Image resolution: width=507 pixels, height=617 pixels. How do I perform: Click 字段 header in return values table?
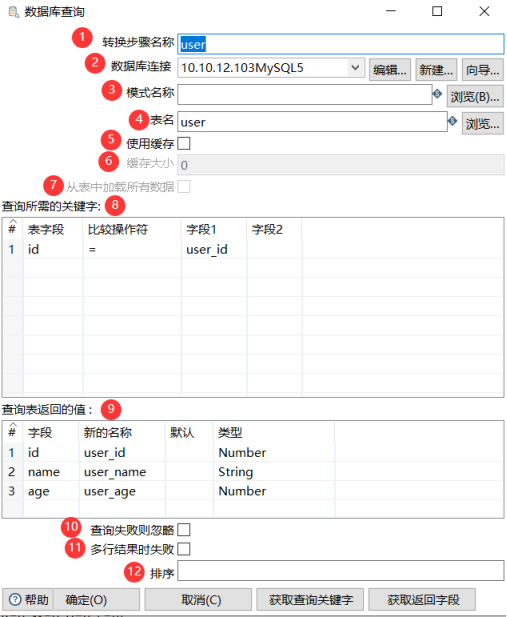coord(51,432)
